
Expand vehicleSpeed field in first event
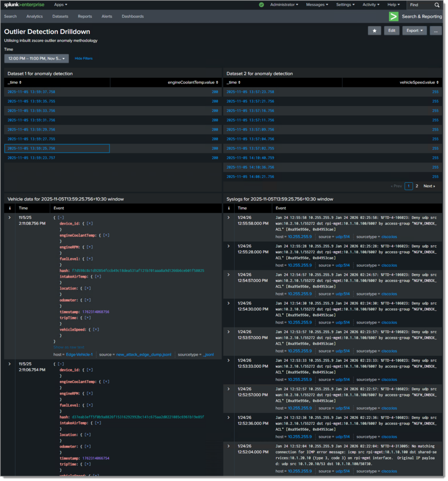96,329
